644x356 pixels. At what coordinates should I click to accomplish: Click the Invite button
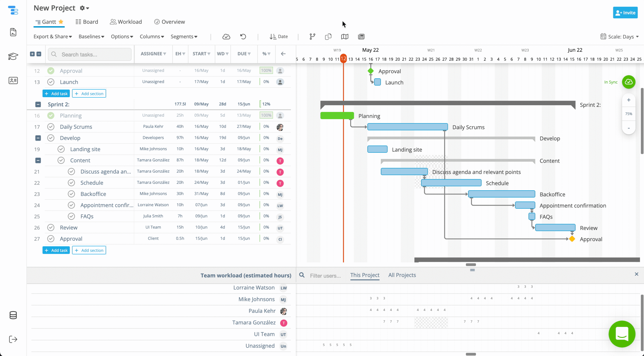coord(625,13)
